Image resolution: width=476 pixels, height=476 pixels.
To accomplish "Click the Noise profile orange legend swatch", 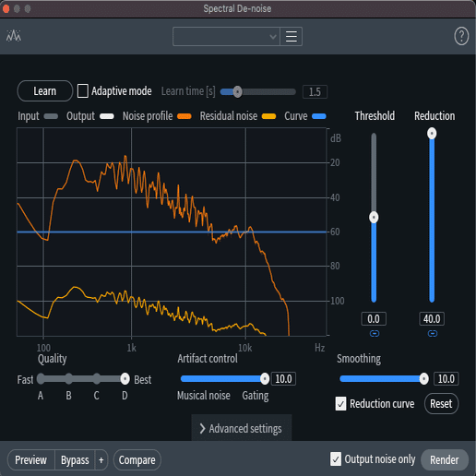I will (184, 116).
